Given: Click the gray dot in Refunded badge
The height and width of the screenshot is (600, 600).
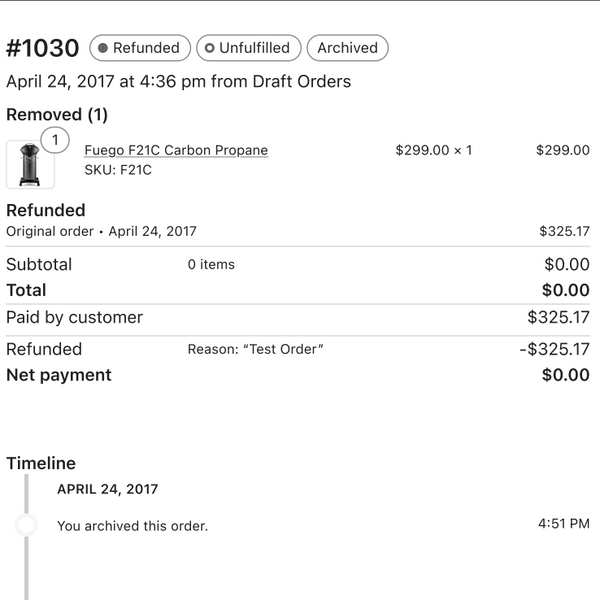Looking at the screenshot, I should click(x=103, y=48).
